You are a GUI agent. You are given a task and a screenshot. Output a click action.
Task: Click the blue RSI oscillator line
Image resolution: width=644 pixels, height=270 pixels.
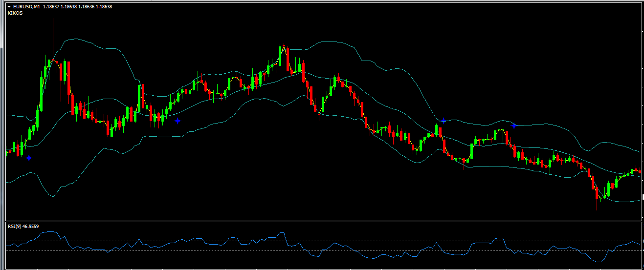[372, 257]
